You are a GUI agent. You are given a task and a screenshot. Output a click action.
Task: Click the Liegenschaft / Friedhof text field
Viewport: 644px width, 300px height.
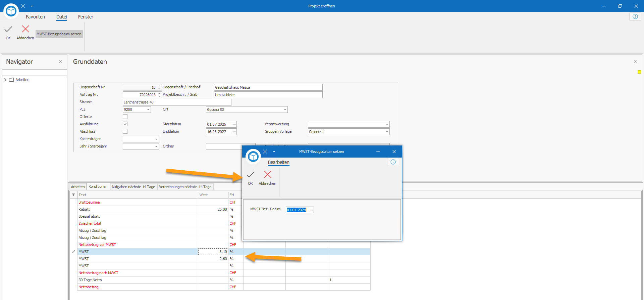[268, 87]
